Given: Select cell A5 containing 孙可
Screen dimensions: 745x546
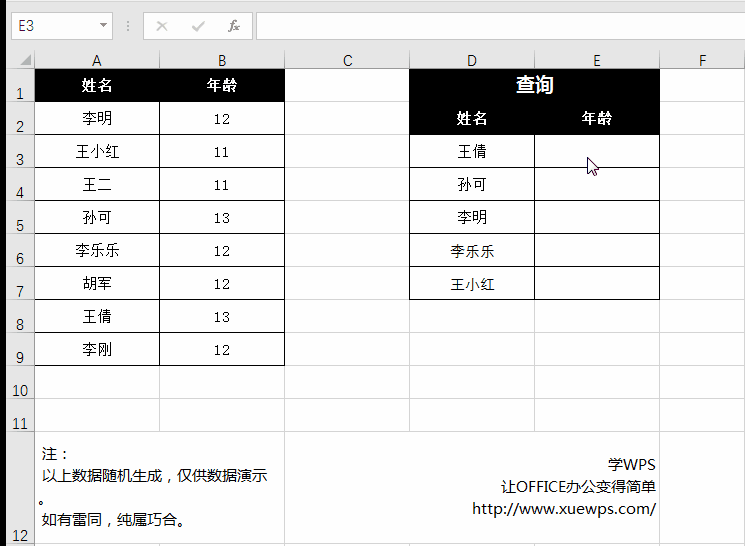Looking at the screenshot, I should pos(97,217).
